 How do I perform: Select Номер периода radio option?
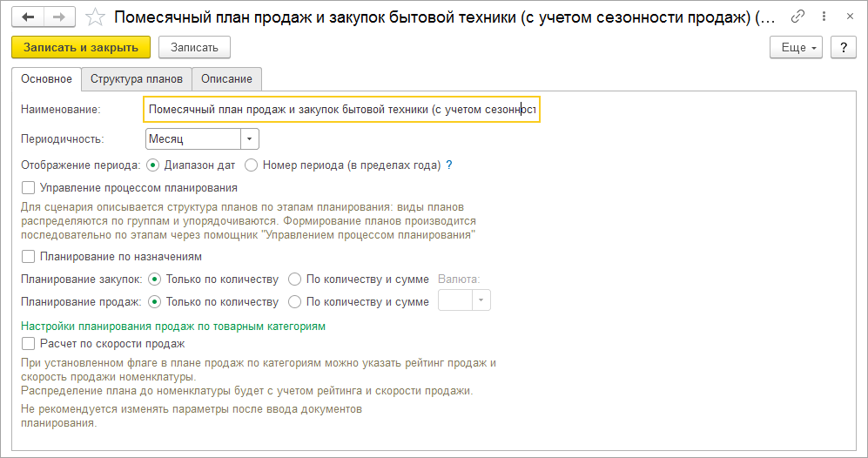tap(252, 165)
